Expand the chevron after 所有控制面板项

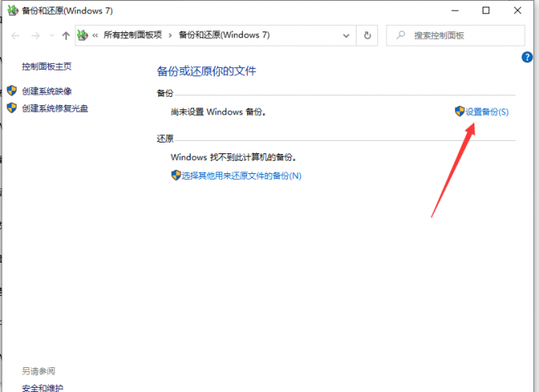click(170, 36)
